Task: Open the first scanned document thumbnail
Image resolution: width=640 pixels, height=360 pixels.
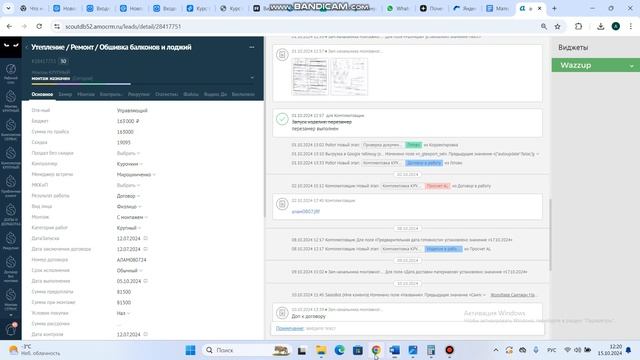Action: tap(310, 77)
